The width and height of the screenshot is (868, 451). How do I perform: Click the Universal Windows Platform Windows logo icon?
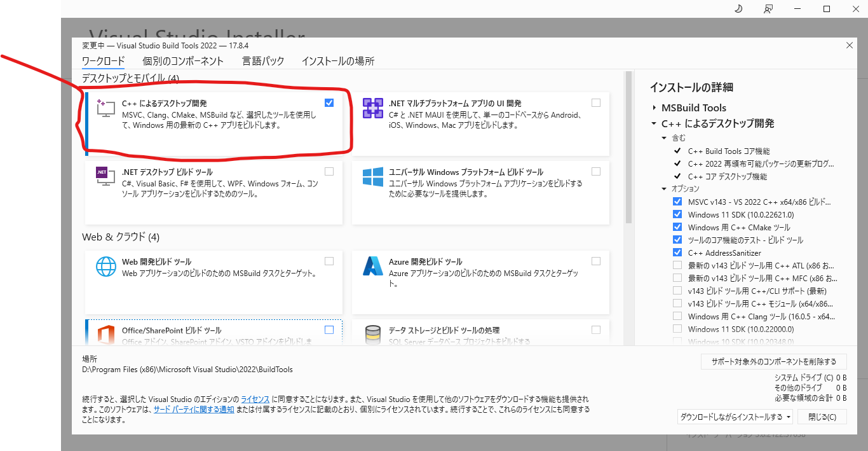click(373, 176)
